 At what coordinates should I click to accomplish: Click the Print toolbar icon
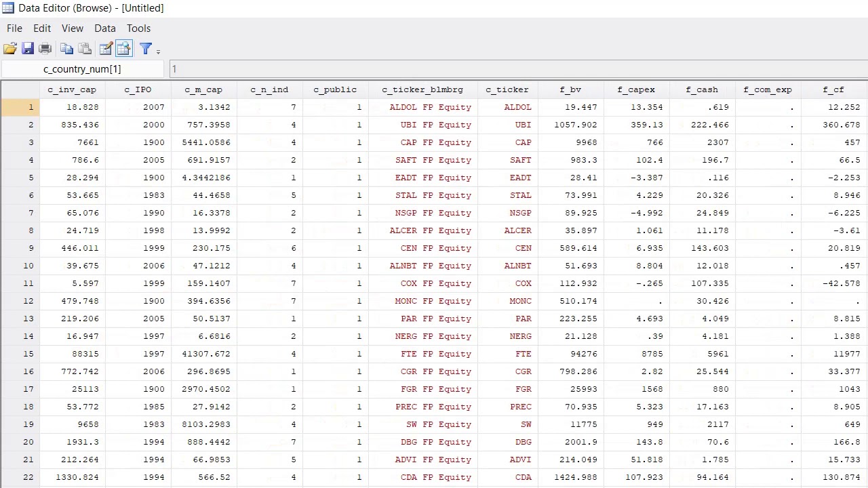(x=45, y=48)
